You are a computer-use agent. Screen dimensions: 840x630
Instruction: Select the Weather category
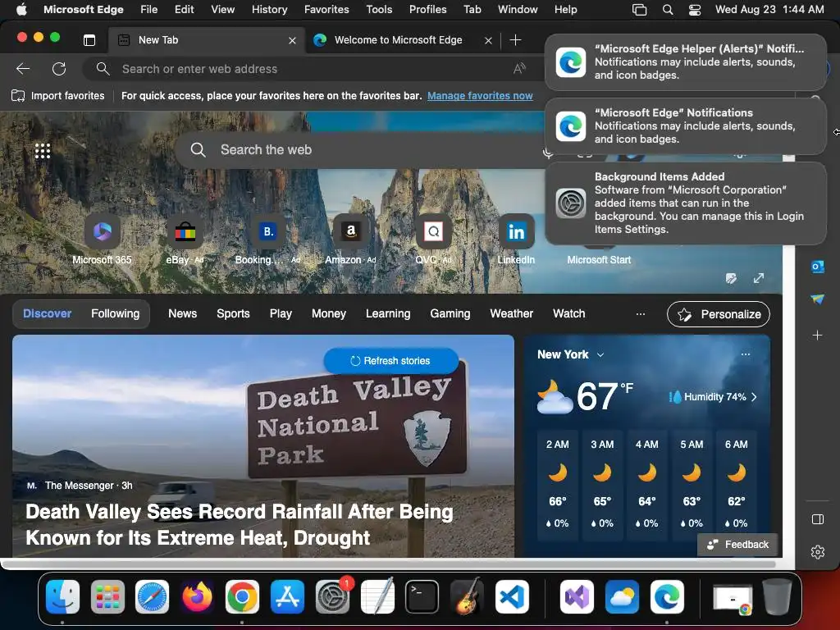[x=512, y=314]
